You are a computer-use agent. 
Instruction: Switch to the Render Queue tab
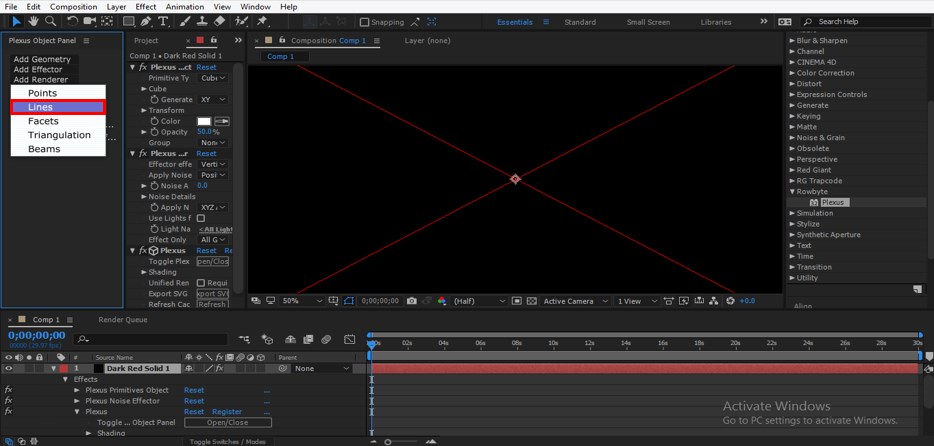[x=123, y=320]
